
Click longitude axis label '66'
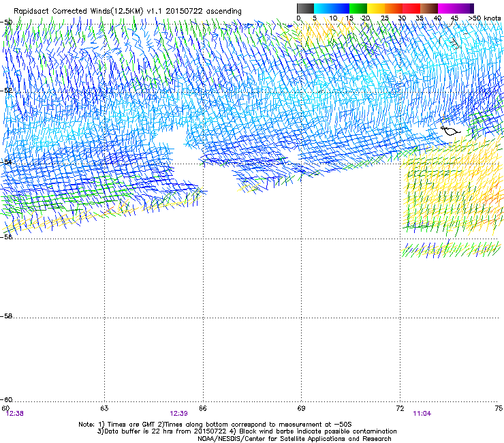pos(203,408)
